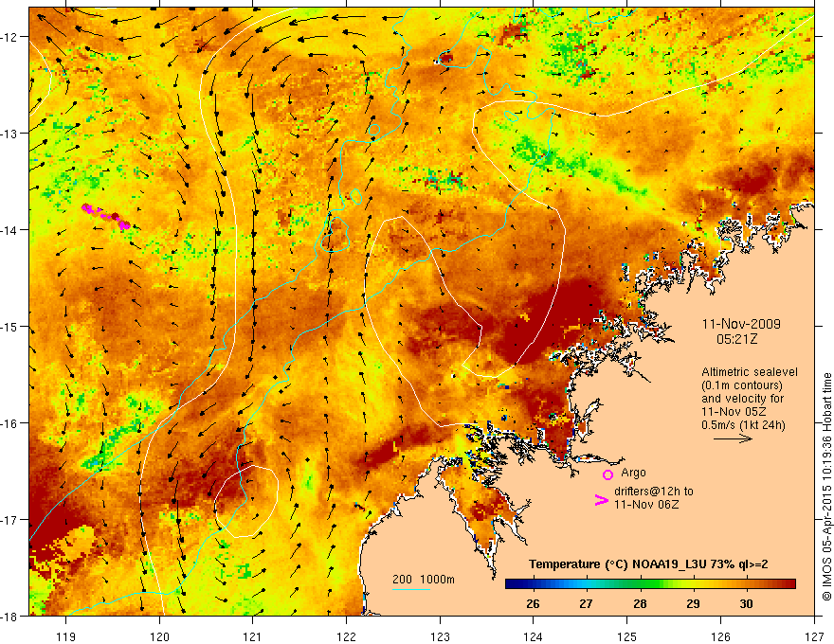Viewport: 834px width, 644px height.
Task: Click the temperature color bar at 30
Action: click(746, 584)
